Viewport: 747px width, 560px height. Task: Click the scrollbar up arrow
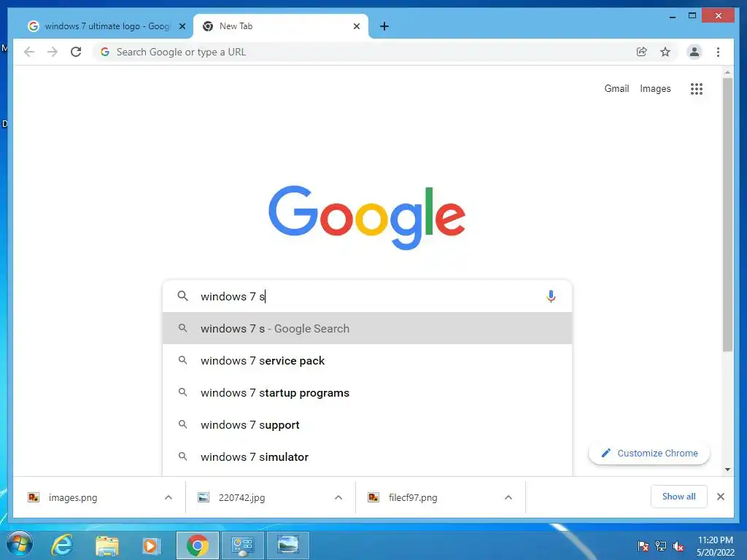point(727,72)
